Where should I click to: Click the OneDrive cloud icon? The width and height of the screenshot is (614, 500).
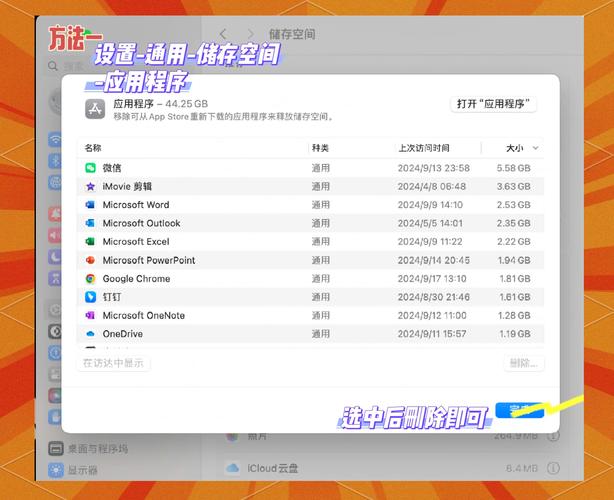[90, 334]
